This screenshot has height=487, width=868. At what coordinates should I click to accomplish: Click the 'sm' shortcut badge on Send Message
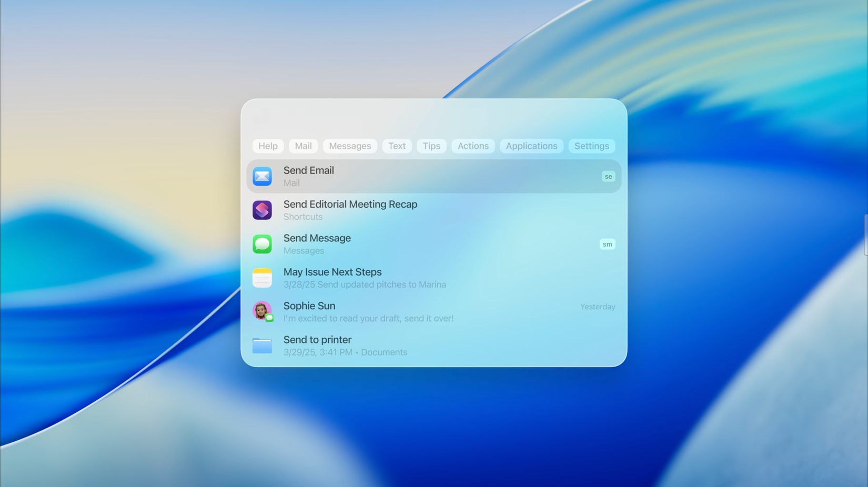click(607, 244)
